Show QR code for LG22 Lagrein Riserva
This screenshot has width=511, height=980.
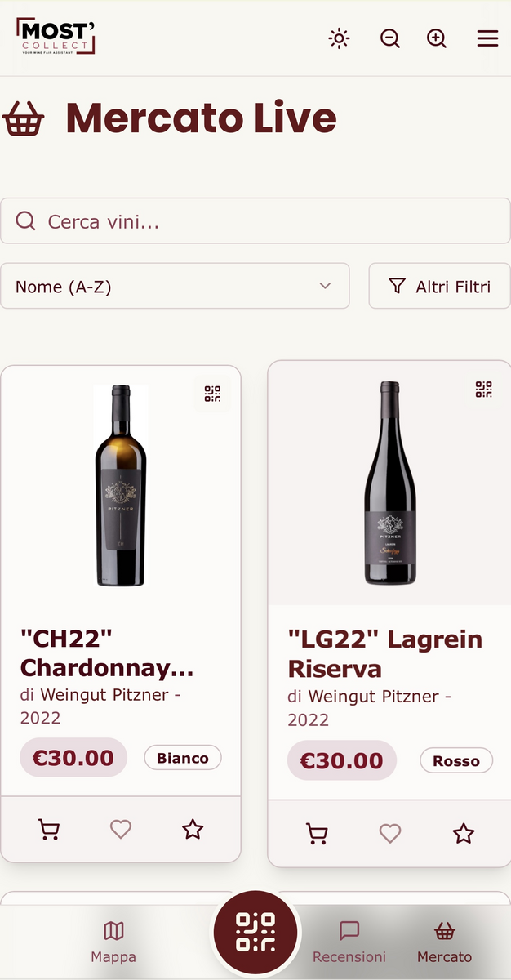483,389
